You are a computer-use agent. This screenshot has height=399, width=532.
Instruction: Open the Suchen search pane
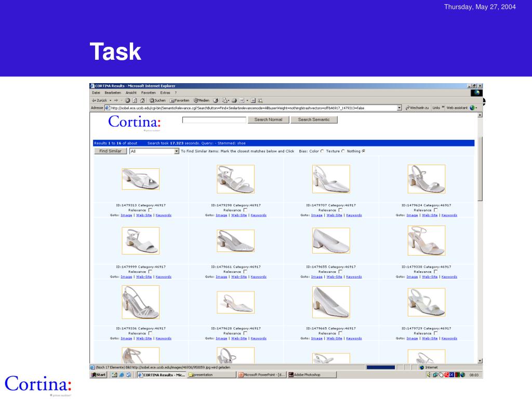tap(158, 100)
